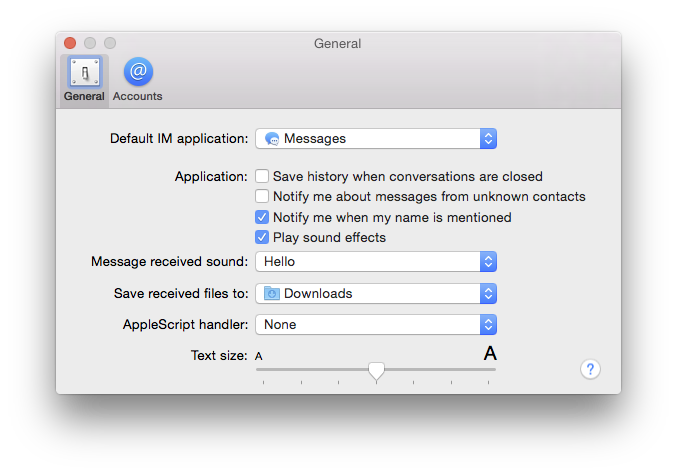Screen dimensions: 677x474
Task: Open the Default IM application dropdown
Action: point(376,139)
